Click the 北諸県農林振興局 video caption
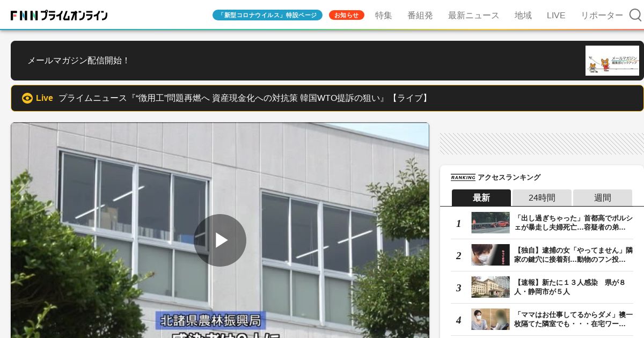The width and height of the screenshot is (644, 338). click(x=211, y=320)
